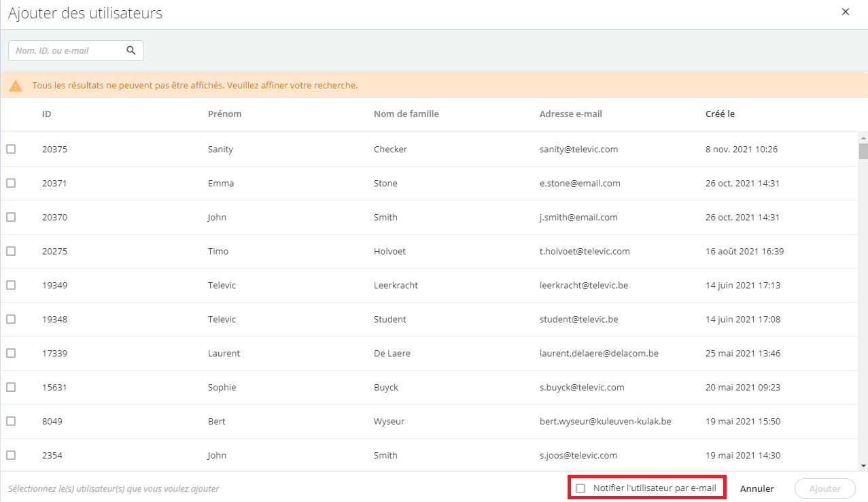Click the last name Buyck

tap(386, 387)
